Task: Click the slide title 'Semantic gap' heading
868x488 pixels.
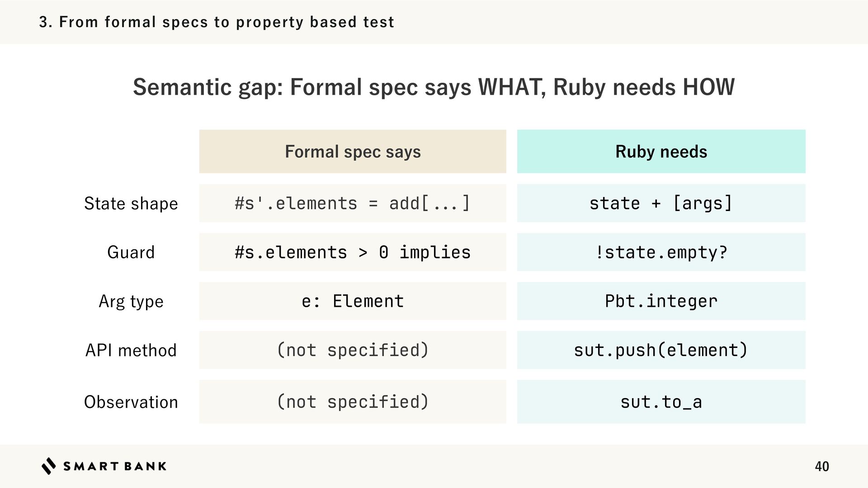Action: tap(434, 87)
